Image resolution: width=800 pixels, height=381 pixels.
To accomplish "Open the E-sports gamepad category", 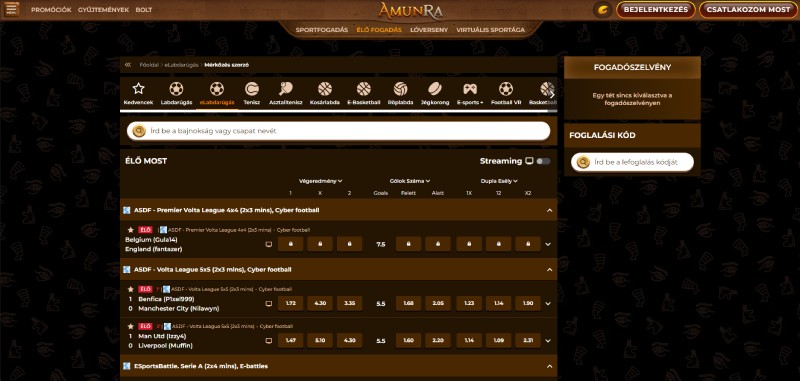I will pyautogui.click(x=470, y=89).
